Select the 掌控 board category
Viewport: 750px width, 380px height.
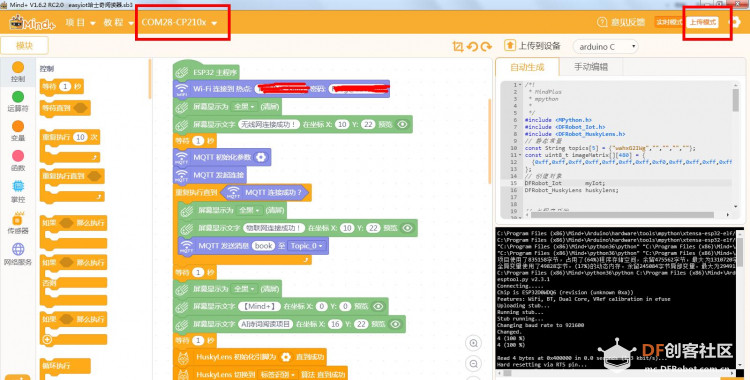pos(18,191)
